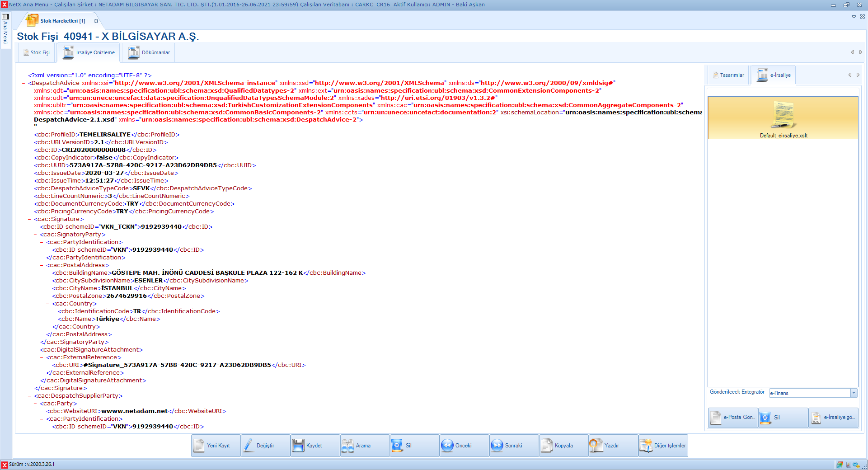Open the Gönderilecek Entegratör dropdown
The image size is (868, 470).
point(854,393)
